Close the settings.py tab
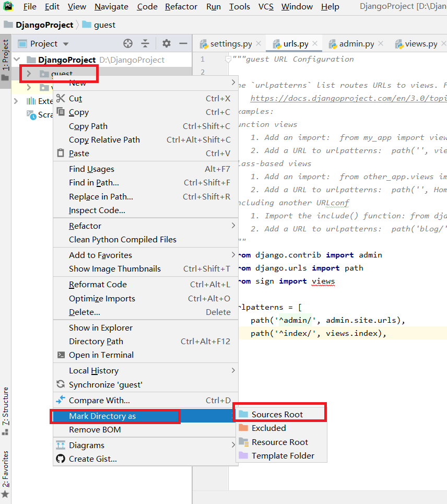 click(x=258, y=43)
